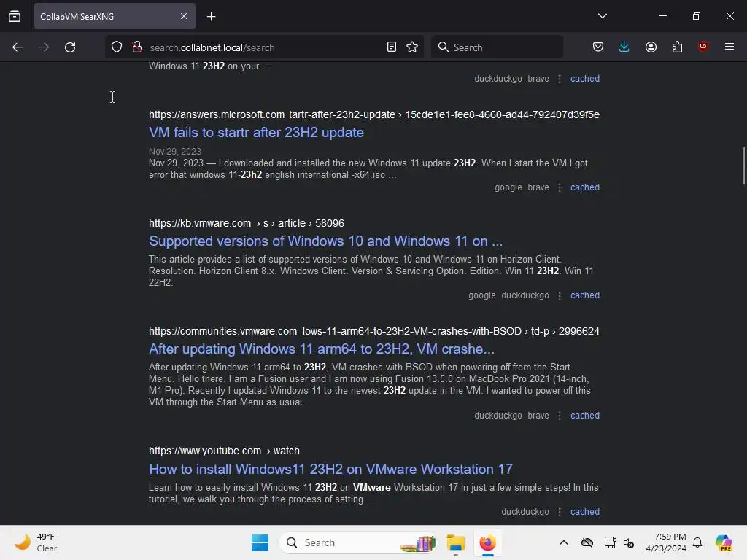Click 'duckduckgo' engine label on YouTube result
This screenshot has height=560, width=747.
[x=525, y=511]
